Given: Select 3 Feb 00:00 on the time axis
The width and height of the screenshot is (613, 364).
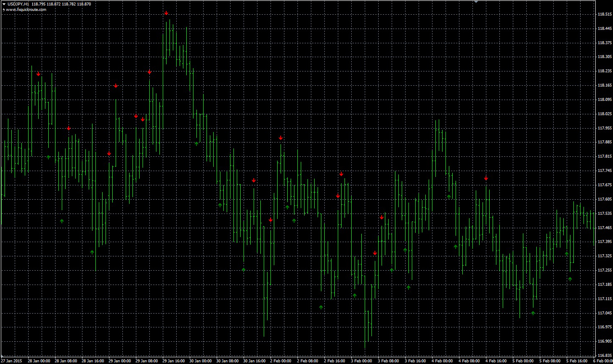Looking at the screenshot, I should [x=361, y=361].
